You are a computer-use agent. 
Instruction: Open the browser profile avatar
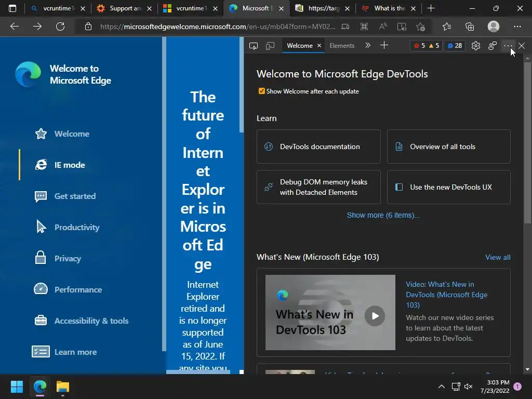coord(494,26)
